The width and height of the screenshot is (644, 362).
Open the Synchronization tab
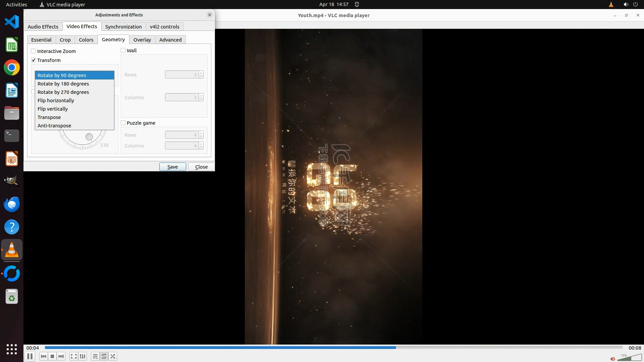[x=123, y=27]
